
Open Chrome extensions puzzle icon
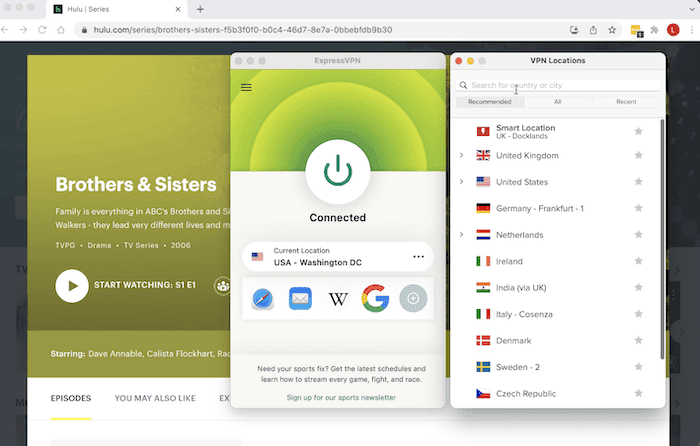[x=654, y=30]
